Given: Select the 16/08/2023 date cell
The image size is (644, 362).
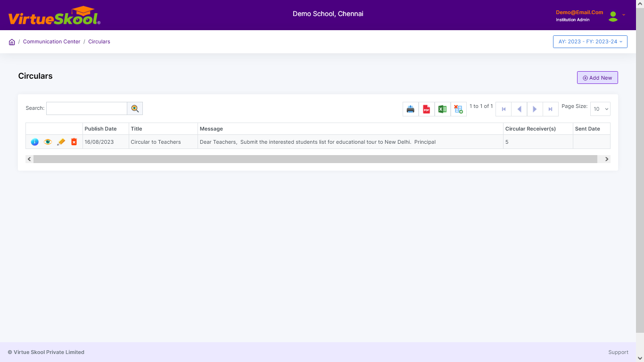Looking at the screenshot, I should coord(106,142).
